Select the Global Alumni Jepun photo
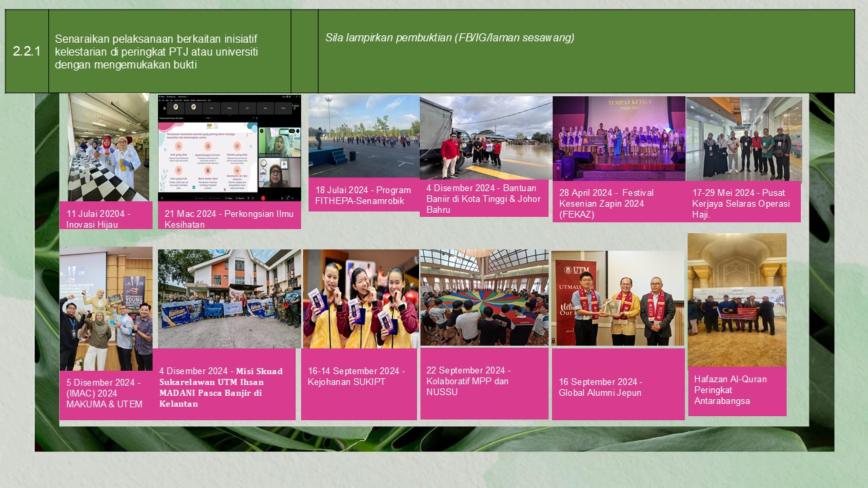Screen dimensions: 868x488 click(x=618, y=299)
